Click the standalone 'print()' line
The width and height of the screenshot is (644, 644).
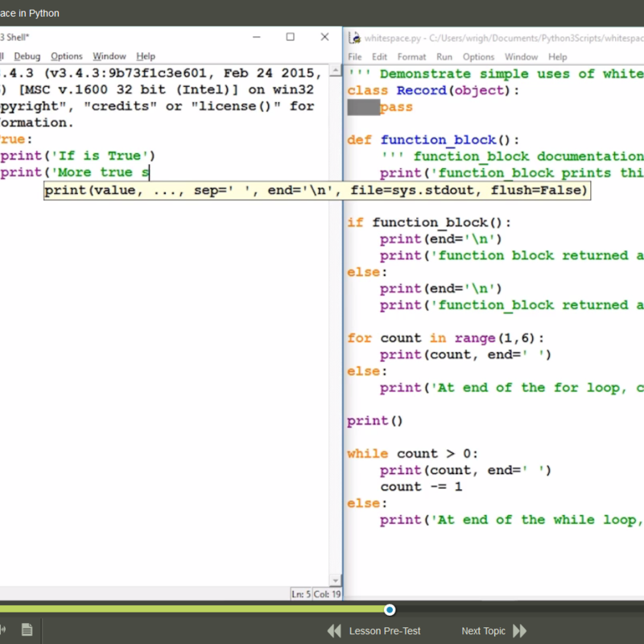[375, 420]
